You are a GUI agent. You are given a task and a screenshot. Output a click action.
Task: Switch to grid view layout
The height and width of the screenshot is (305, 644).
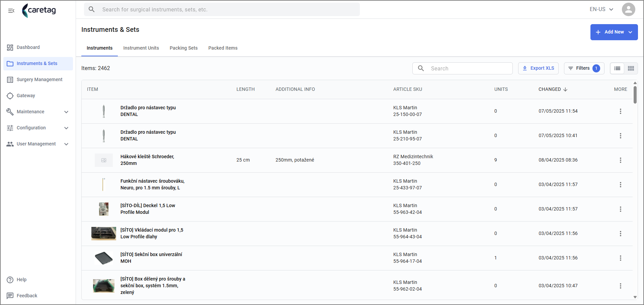point(631,68)
